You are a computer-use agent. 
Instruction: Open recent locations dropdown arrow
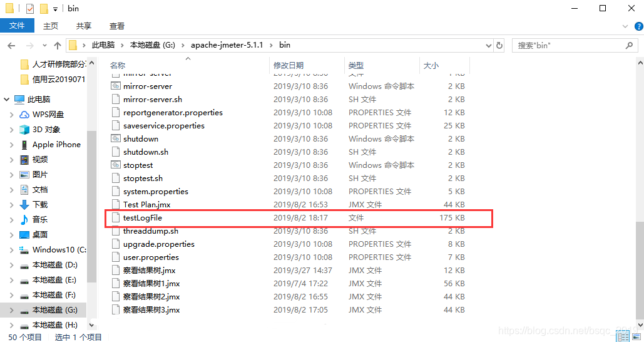[45, 46]
